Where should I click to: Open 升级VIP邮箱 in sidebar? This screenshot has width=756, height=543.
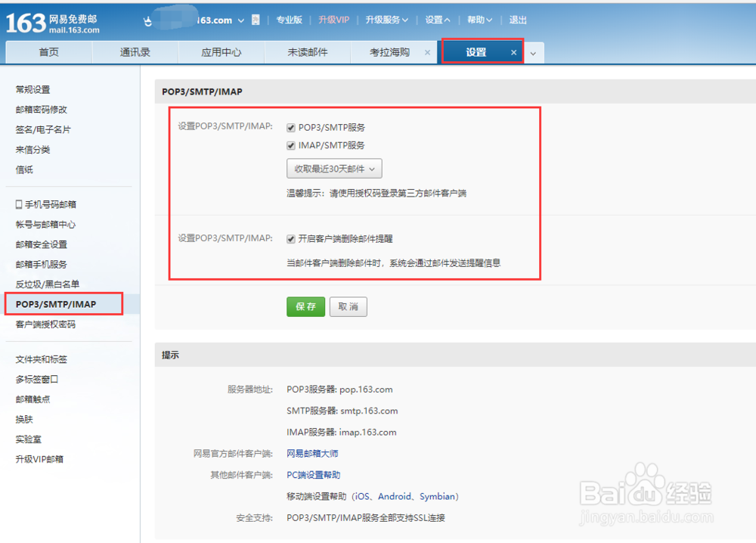click(x=39, y=459)
